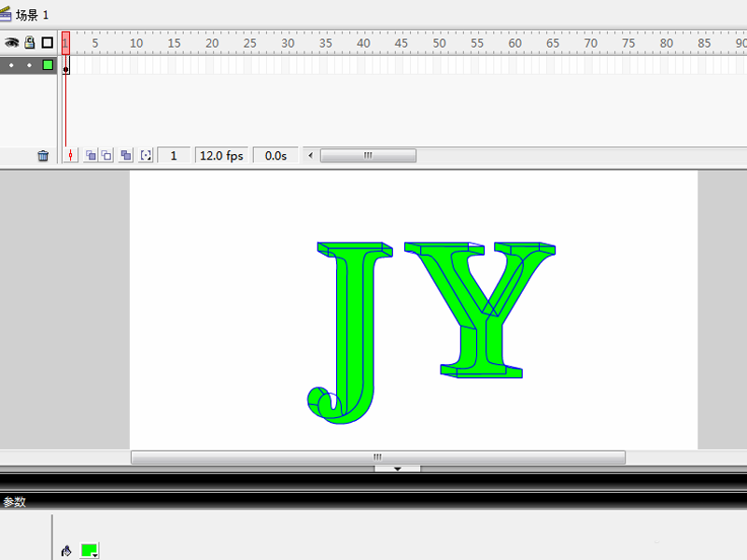This screenshot has width=747, height=560.
Task: Select the 场景 1 scene label
Action: click(x=32, y=15)
